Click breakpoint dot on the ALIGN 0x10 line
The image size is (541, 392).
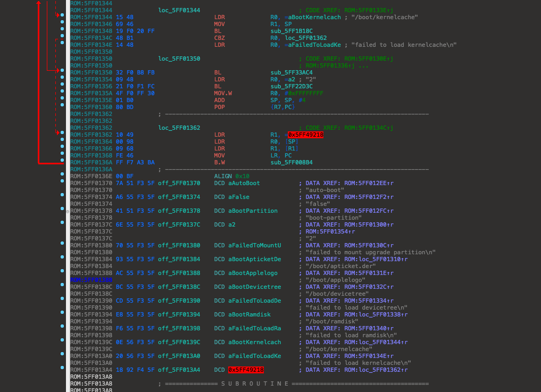click(62, 176)
